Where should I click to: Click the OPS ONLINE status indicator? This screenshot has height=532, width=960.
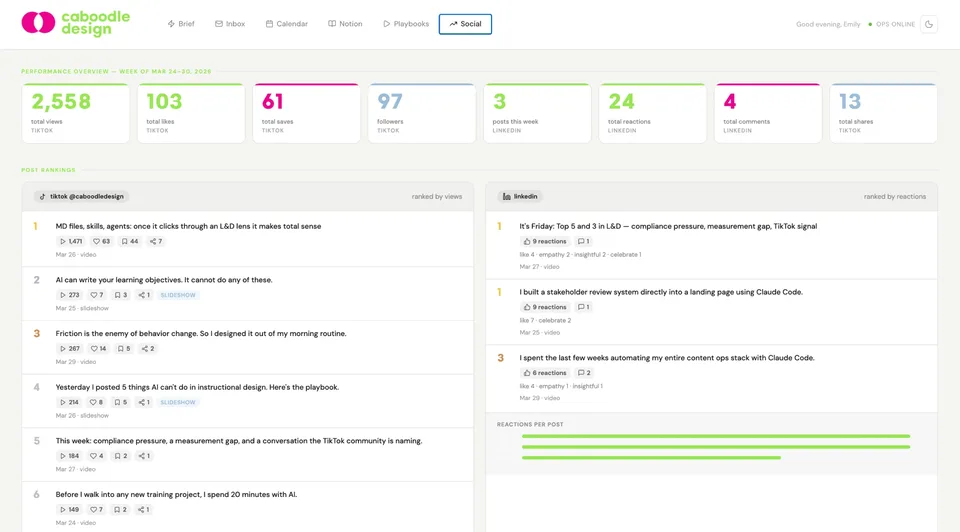[891, 24]
